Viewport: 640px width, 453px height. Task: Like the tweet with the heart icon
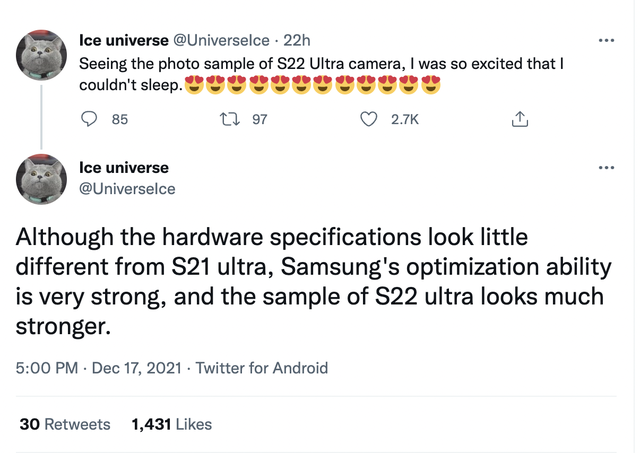pyautogui.click(x=369, y=120)
